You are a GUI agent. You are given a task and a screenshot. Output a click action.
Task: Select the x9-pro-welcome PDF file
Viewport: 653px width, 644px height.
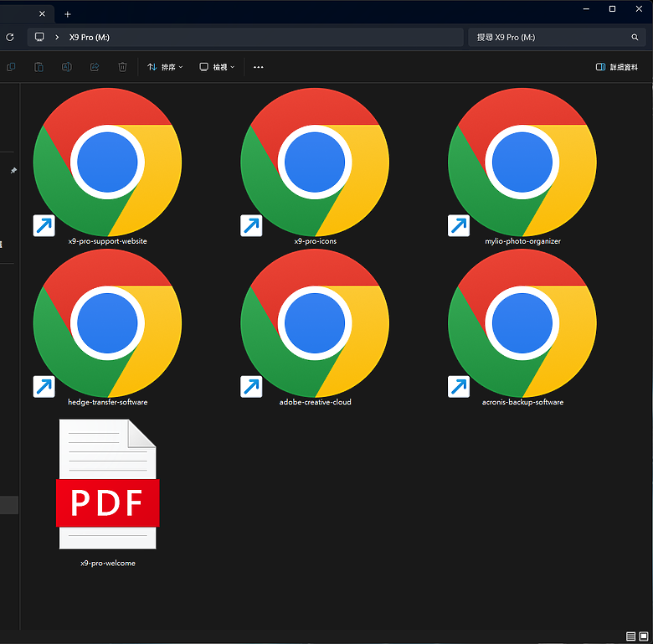pos(107,484)
